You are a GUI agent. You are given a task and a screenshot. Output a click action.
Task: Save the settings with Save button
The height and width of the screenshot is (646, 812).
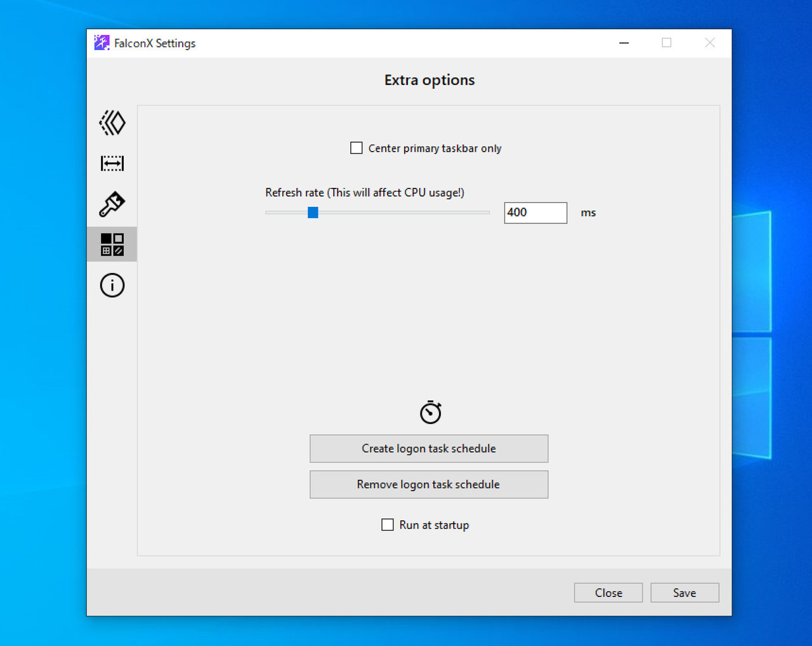click(x=684, y=593)
